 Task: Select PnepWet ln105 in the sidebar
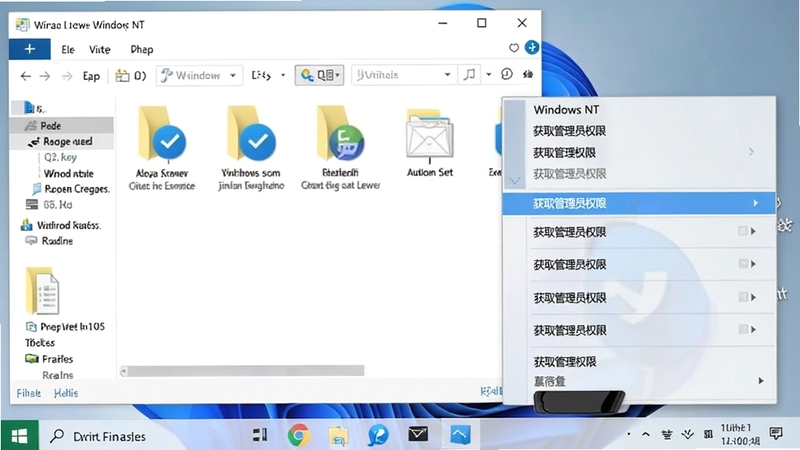(x=72, y=327)
